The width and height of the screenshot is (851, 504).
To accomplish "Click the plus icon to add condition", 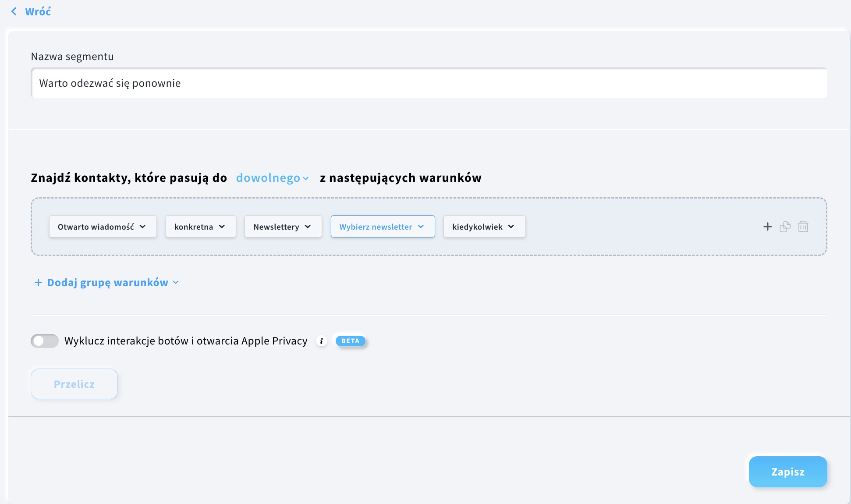I will click(767, 227).
